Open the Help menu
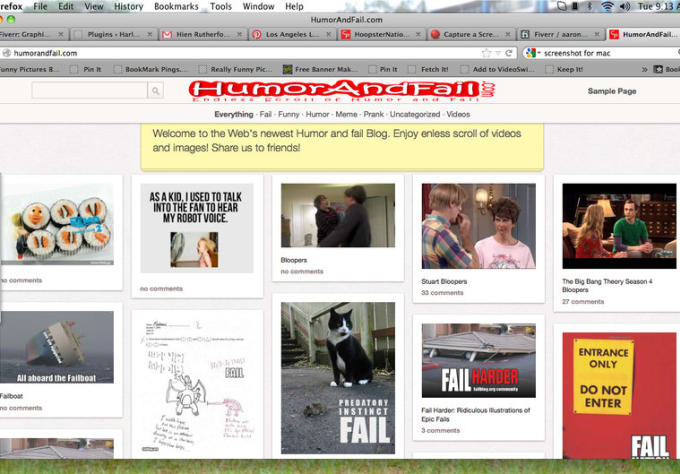Image resolution: width=680 pixels, height=474 pixels. [x=294, y=7]
